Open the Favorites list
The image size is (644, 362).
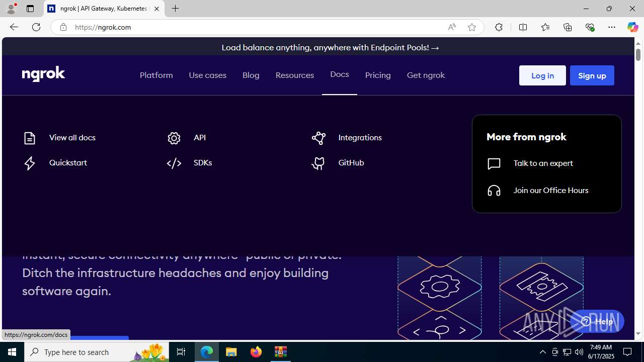click(545, 27)
